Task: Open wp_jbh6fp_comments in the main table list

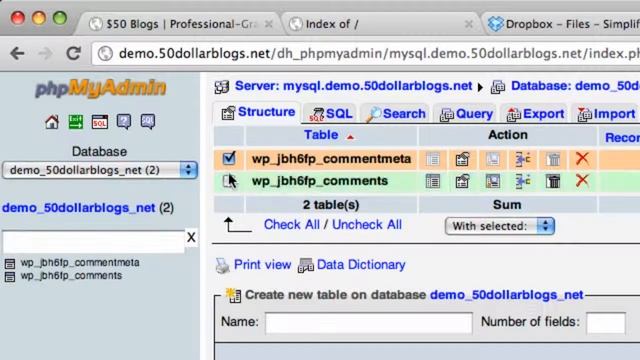Action: pyautogui.click(x=320, y=181)
